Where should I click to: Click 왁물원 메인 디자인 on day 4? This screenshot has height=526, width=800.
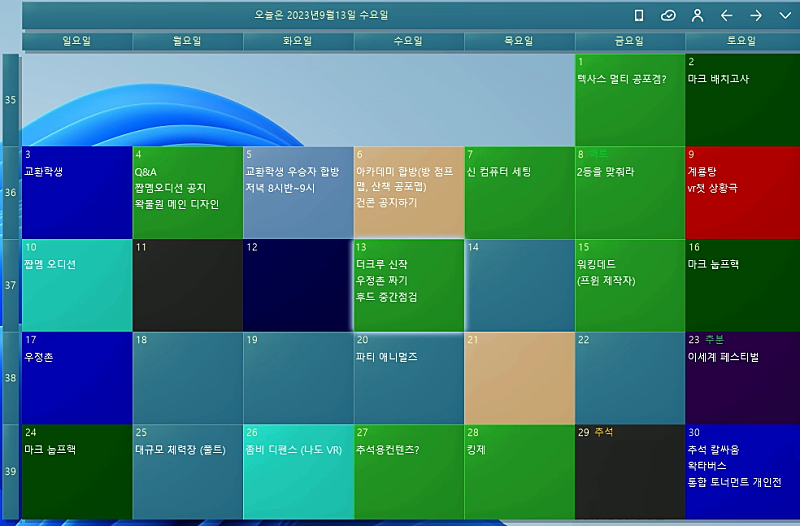(x=177, y=205)
